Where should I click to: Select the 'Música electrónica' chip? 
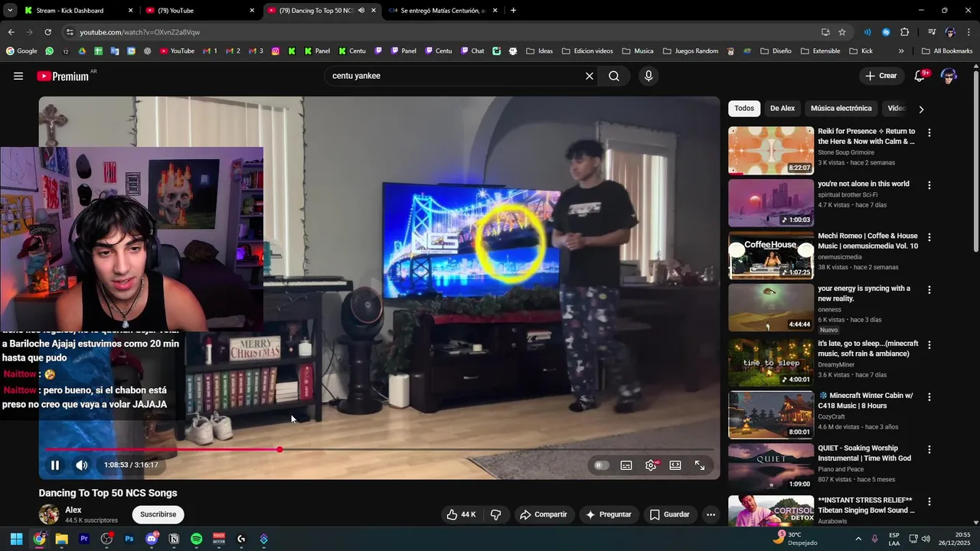coord(841,109)
